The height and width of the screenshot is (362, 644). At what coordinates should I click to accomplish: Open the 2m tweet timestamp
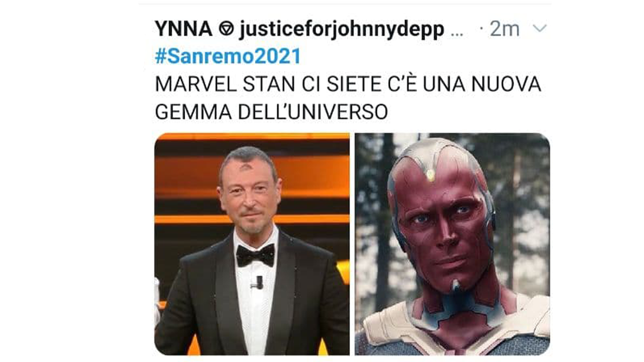click(x=504, y=29)
